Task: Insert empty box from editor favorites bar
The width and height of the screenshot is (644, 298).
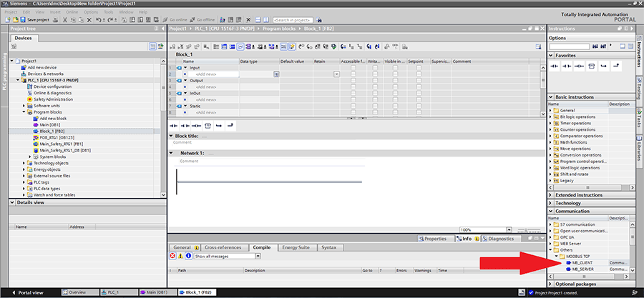Action: point(208,126)
